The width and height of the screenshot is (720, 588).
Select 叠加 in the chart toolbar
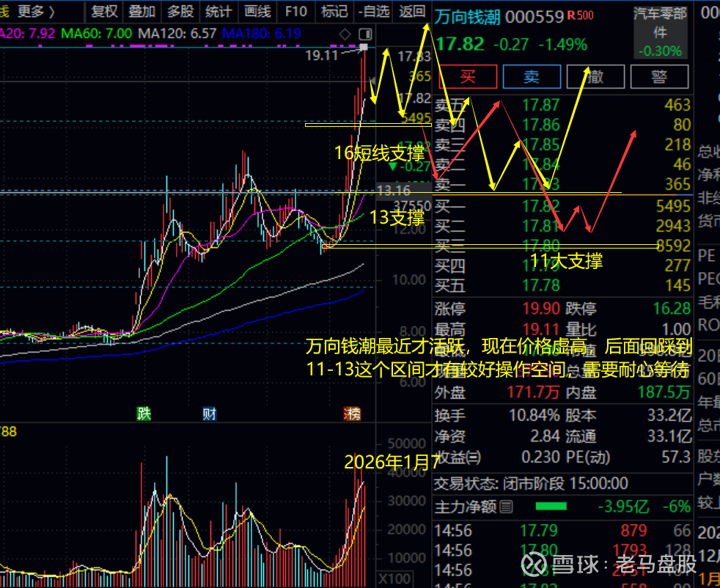(x=142, y=11)
